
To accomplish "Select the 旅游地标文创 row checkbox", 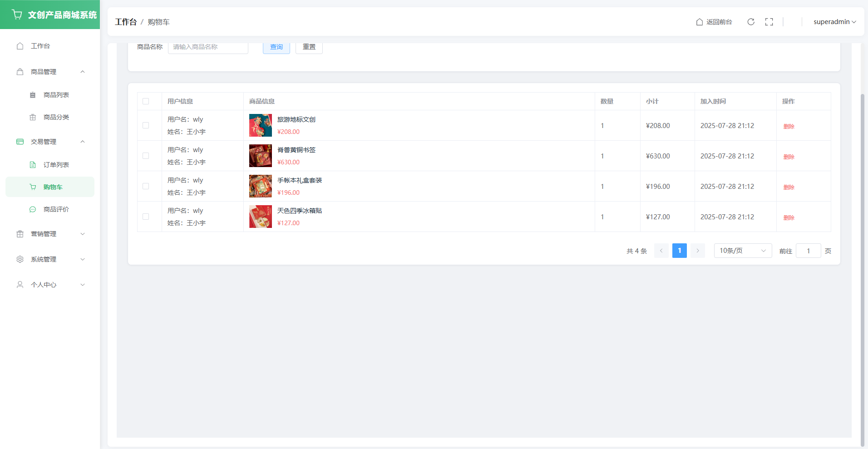I will coord(146,125).
